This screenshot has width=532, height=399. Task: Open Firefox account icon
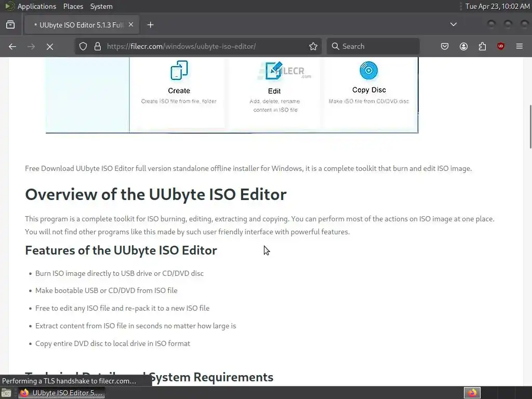tap(463, 46)
